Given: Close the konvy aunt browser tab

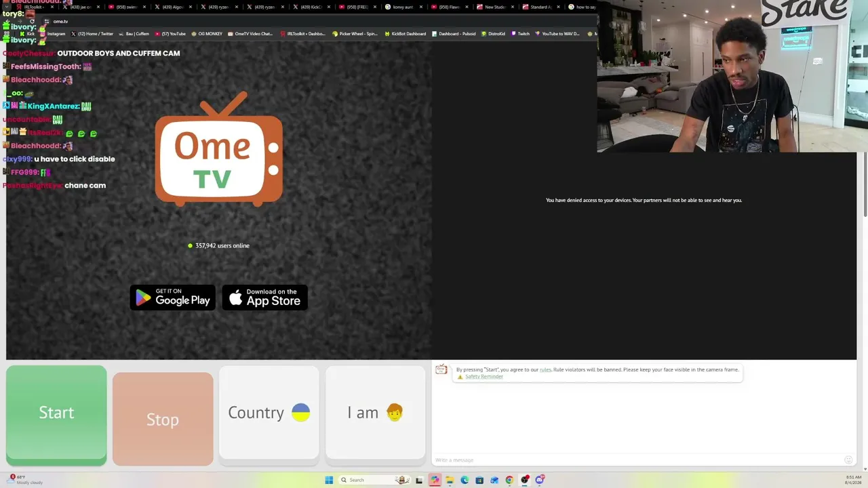Looking at the screenshot, I should 420,7.
